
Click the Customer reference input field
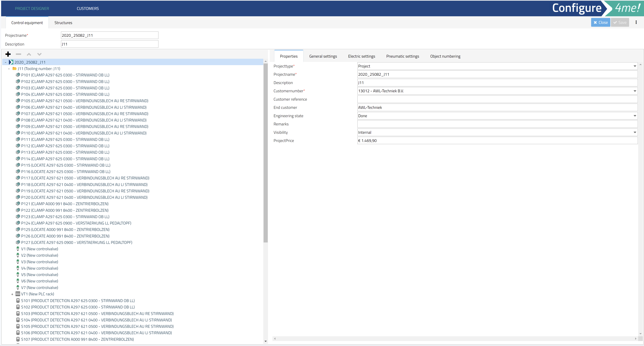497,99
